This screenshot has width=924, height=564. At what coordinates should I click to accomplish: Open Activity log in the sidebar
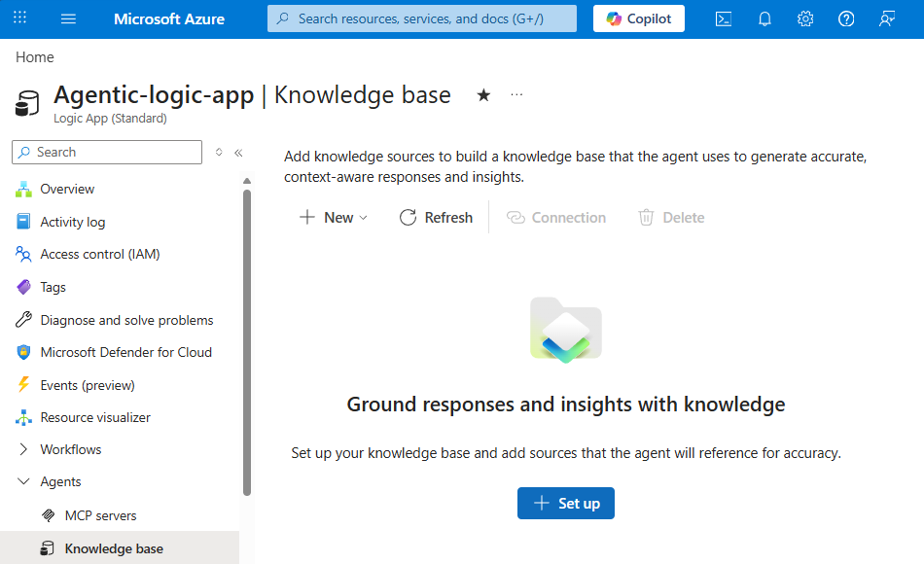point(73,222)
